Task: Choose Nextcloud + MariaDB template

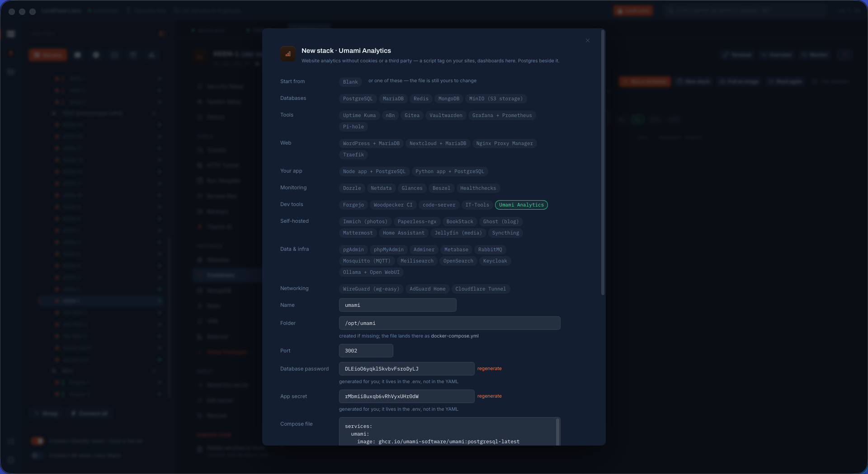Action: click(438, 143)
